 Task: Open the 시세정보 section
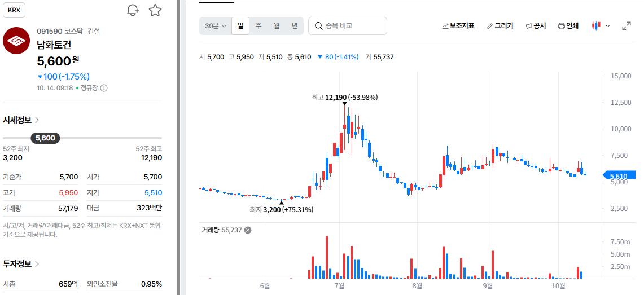tap(21, 120)
